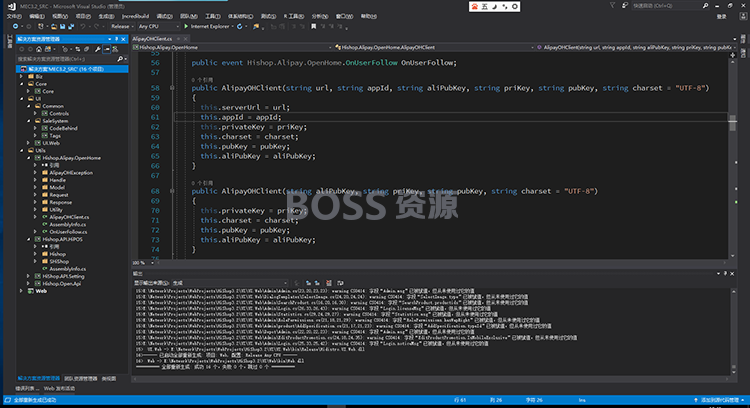Click the Save All icon
This screenshot has width=750, height=408.
coord(71,26)
